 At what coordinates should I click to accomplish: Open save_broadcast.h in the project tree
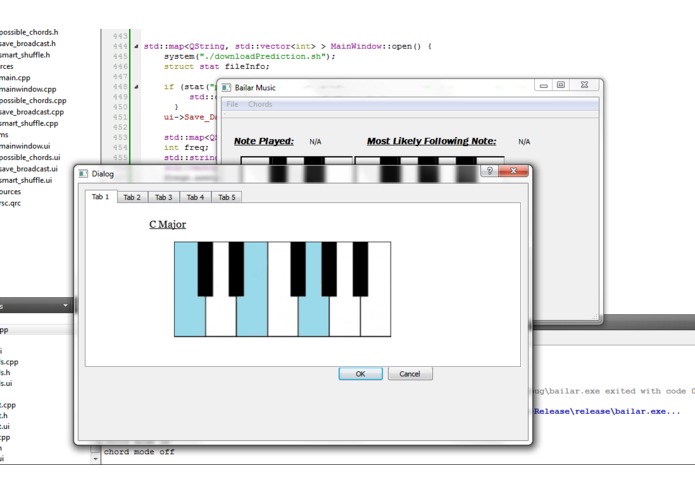click(27, 43)
